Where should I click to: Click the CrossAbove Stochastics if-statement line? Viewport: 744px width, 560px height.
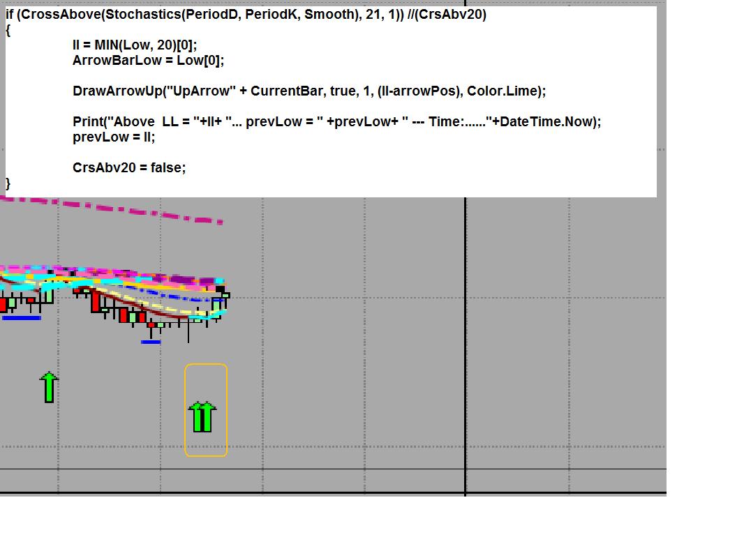pos(246,14)
